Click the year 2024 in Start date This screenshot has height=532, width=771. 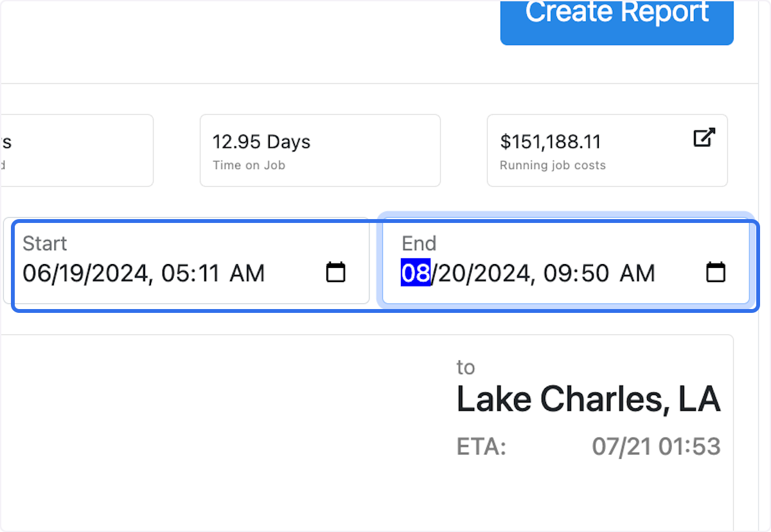coord(120,274)
